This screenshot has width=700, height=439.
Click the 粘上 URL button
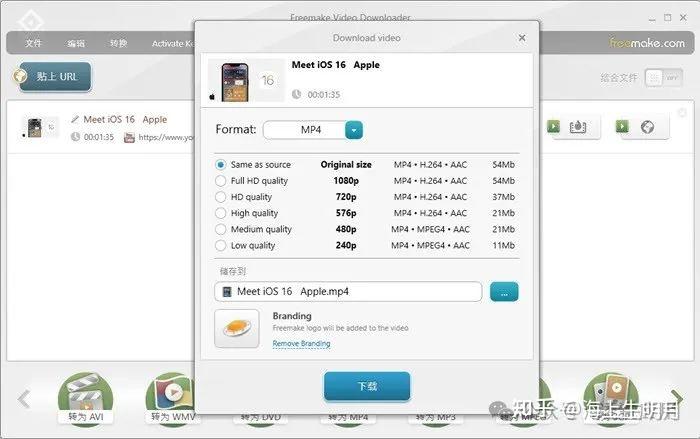pos(55,76)
